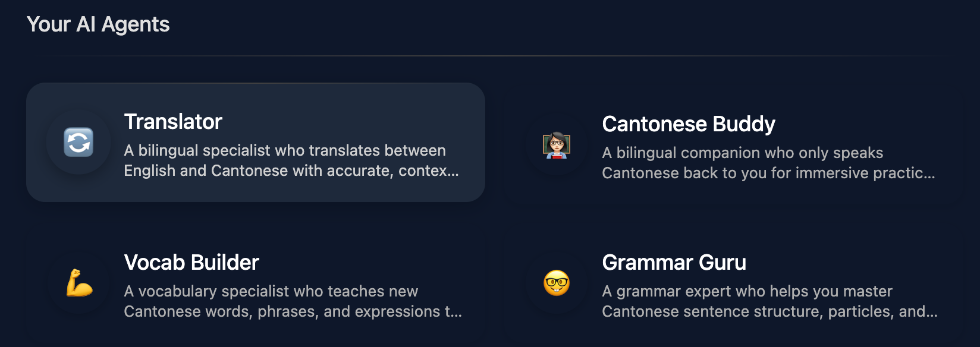Select the highlighted Translator card background
This screenshot has height=347, width=980.
point(256,143)
